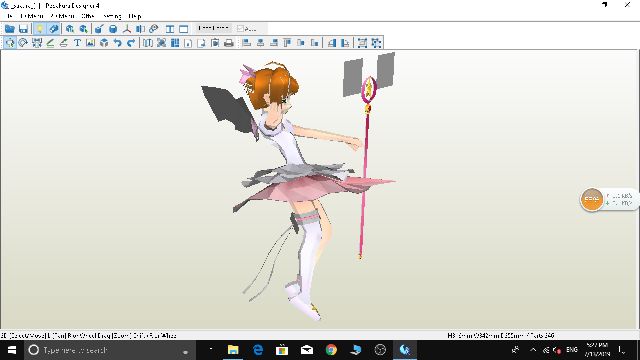The image size is (640, 360).
Task: Select the Edit Flaps tool
Action: pyautogui.click(x=64, y=42)
